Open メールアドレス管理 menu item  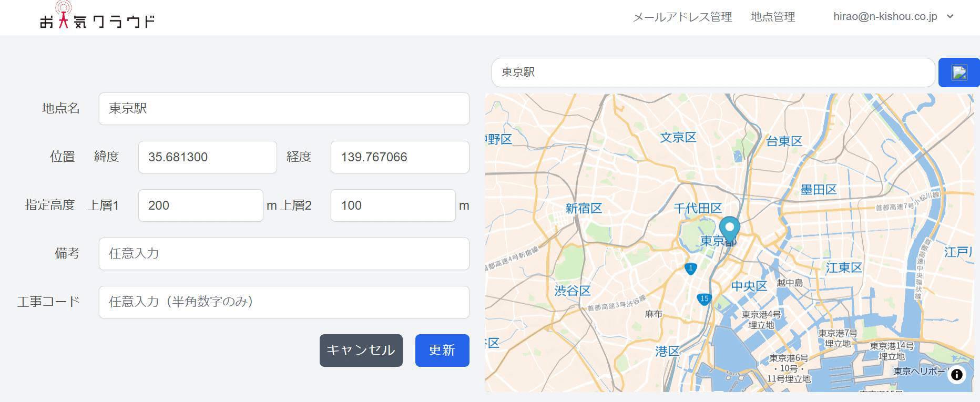[x=682, y=17]
